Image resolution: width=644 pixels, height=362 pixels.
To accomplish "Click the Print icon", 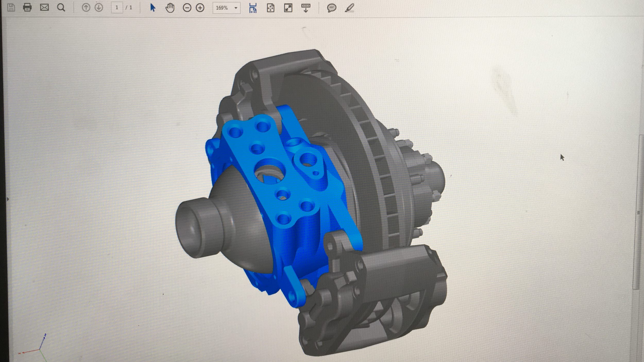I will tap(27, 7).
